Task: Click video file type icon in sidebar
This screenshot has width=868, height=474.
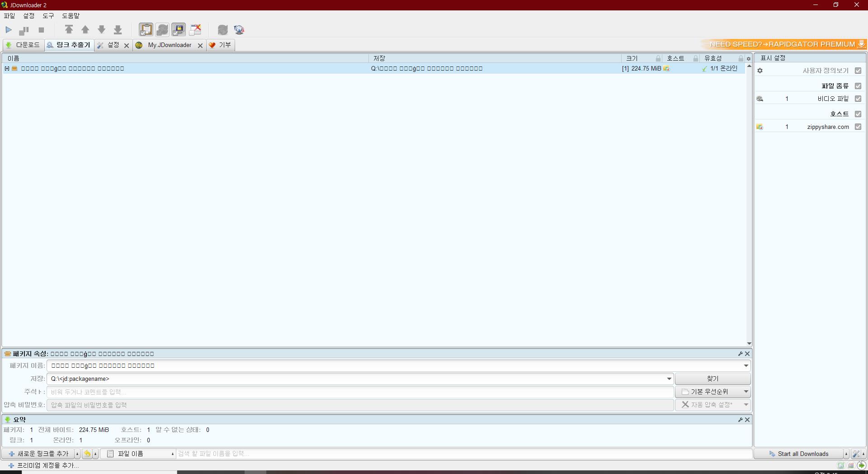Action: pyautogui.click(x=760, y=99)
